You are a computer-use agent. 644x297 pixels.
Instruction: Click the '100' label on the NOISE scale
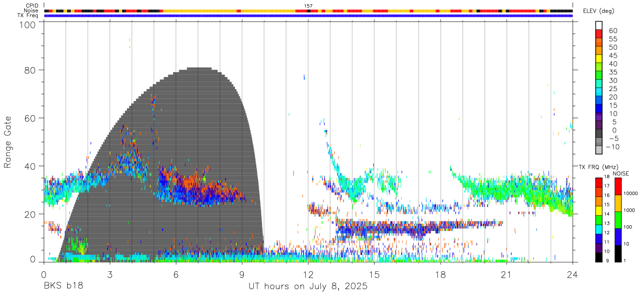(627, 227)
